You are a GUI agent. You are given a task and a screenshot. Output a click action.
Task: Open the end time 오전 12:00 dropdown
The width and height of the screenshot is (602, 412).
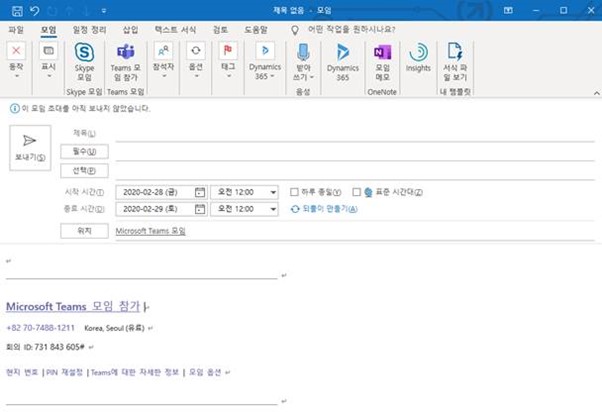point(273,209)
